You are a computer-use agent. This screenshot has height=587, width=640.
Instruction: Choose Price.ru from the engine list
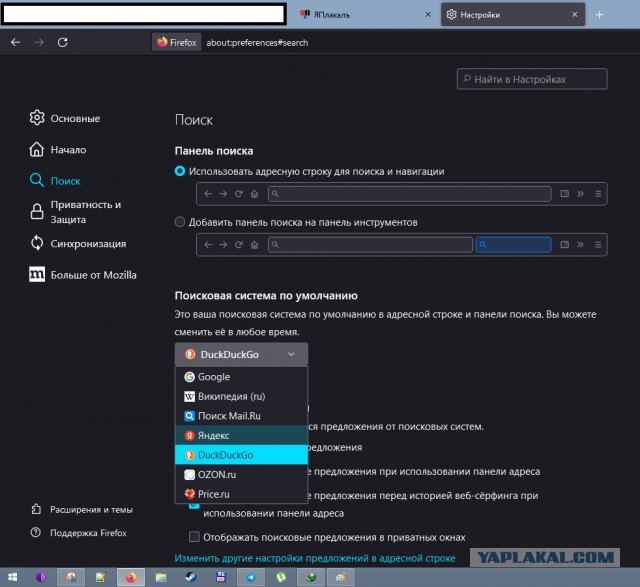(241, 494)
